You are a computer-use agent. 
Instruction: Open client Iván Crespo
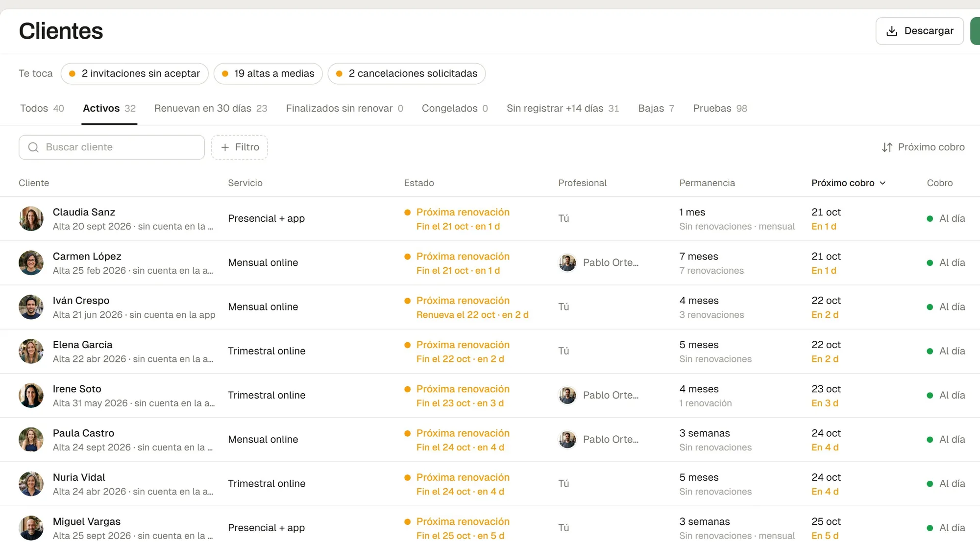pos(81,301)
